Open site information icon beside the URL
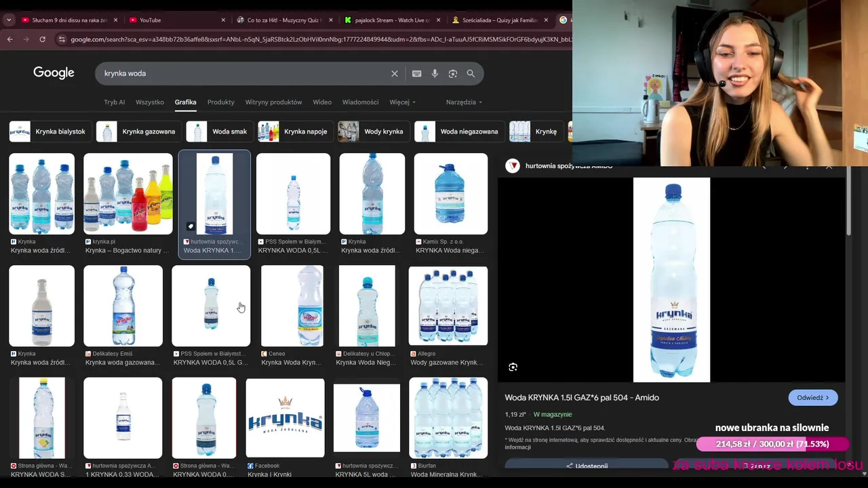 [x=62, y=39]
